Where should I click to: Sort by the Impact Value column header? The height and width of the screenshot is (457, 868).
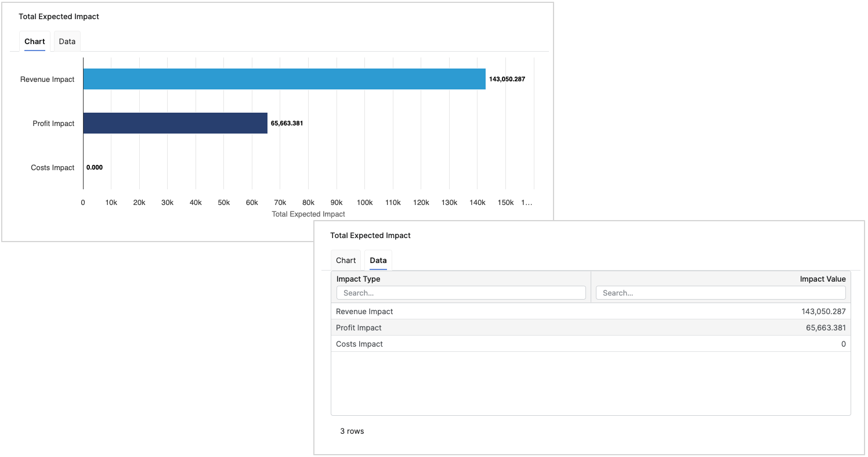[x=822, y=279]
